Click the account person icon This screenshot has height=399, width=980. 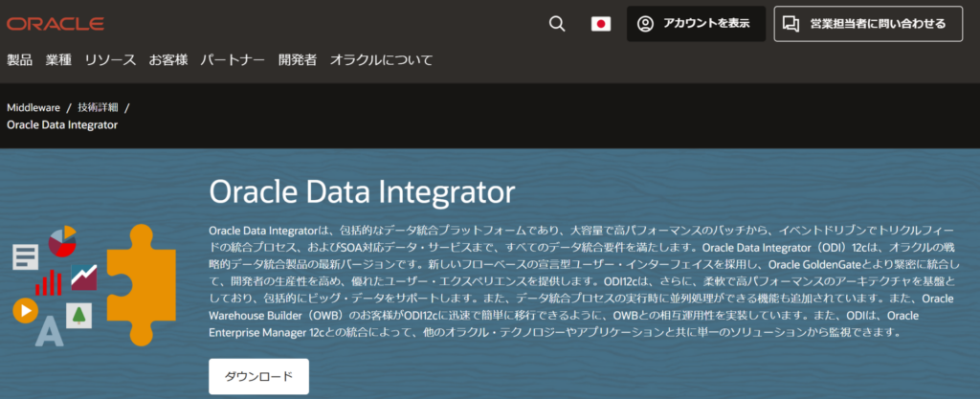tap(645, 24)
